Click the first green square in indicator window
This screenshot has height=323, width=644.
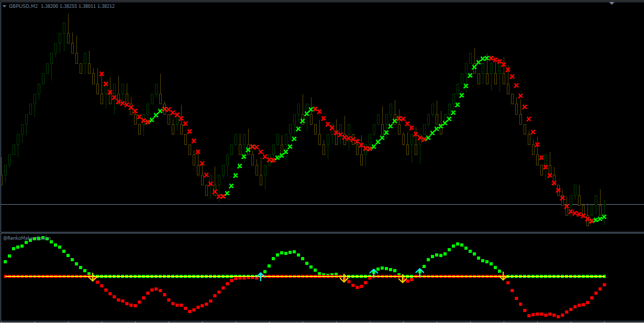[x=6, y=261]
